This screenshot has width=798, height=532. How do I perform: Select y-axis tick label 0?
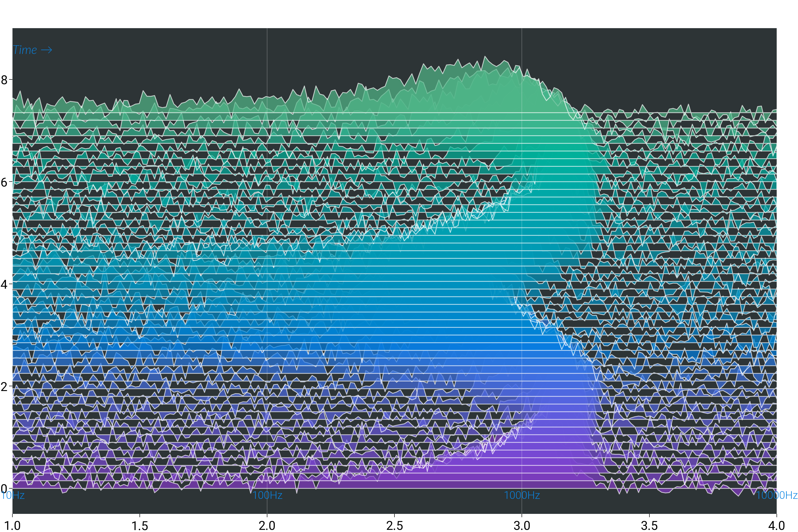tap(4, 489)
